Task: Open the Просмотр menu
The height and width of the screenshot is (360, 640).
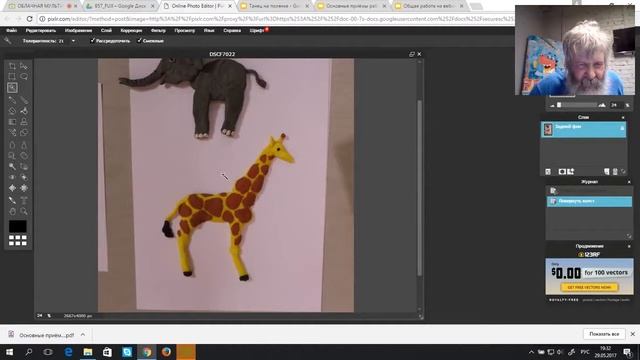Action: [x=184, y=31]
